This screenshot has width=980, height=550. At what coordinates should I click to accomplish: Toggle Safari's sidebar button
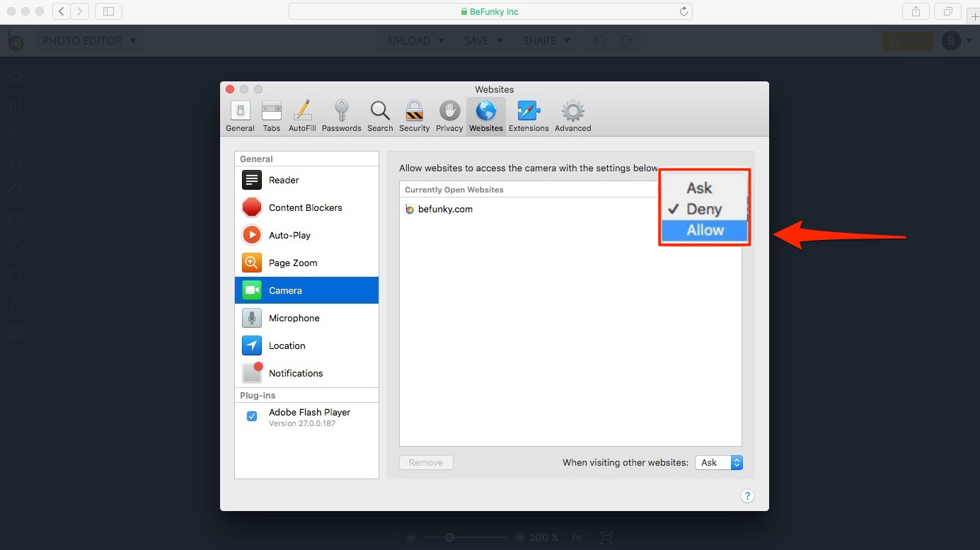coord(108,11)
